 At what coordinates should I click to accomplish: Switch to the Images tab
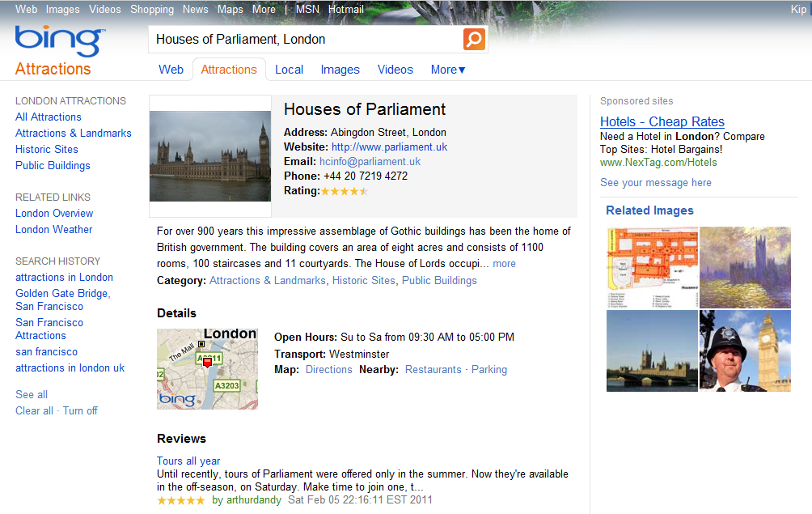(340, 70)
